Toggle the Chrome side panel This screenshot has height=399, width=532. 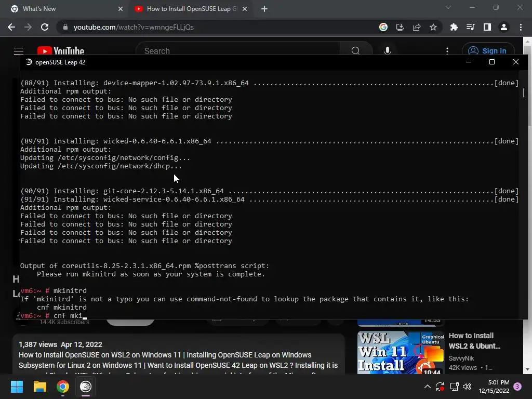tap(487, 27)
